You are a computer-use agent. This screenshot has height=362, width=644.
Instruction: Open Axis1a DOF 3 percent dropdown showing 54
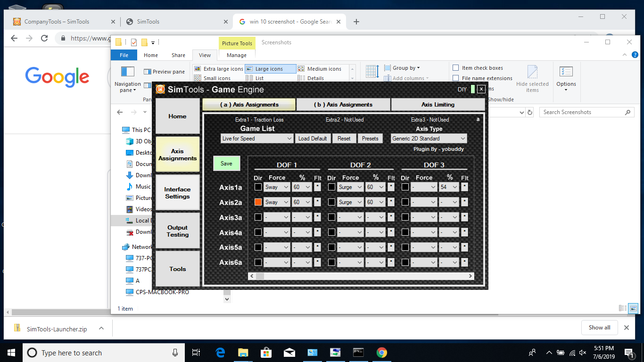click(x=449, y=187)
